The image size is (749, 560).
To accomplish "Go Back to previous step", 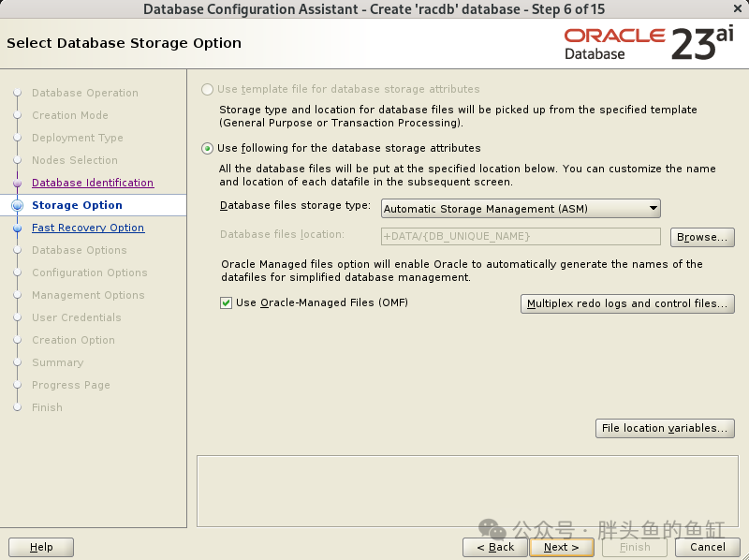I will [x=495, y=547].
